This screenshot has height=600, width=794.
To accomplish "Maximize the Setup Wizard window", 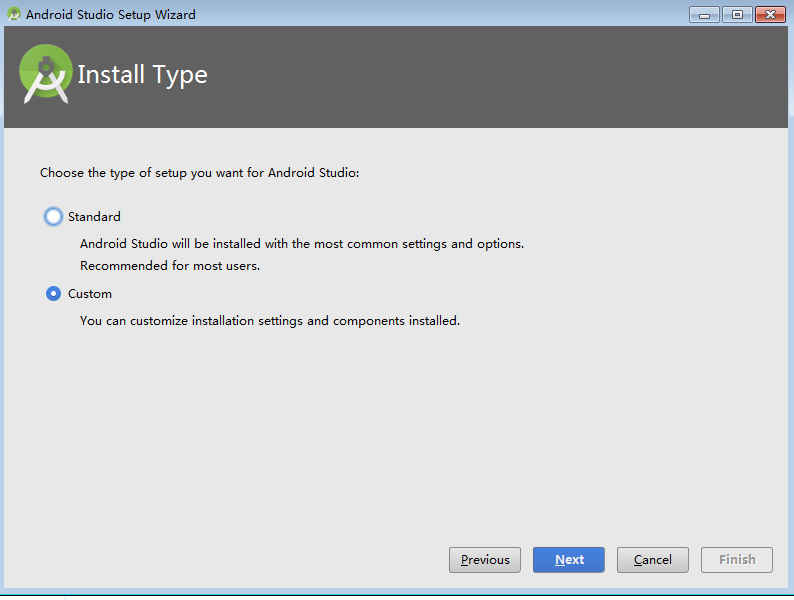I will [737, 15].
